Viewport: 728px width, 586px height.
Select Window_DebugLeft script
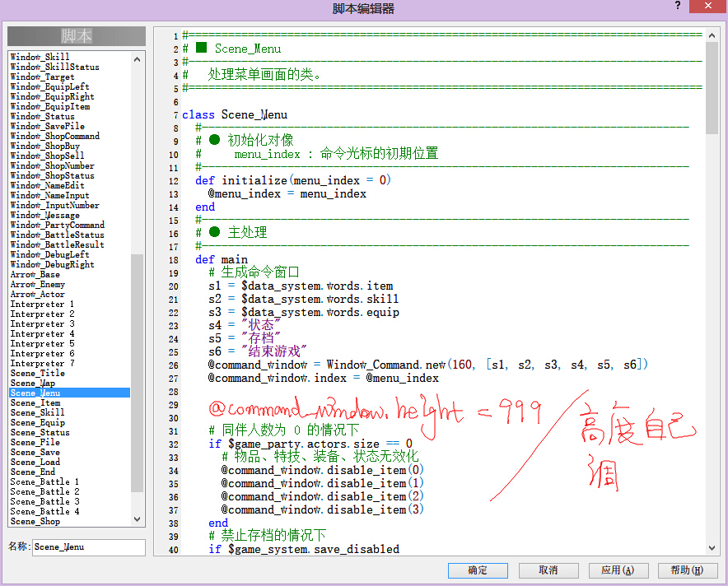49,254
